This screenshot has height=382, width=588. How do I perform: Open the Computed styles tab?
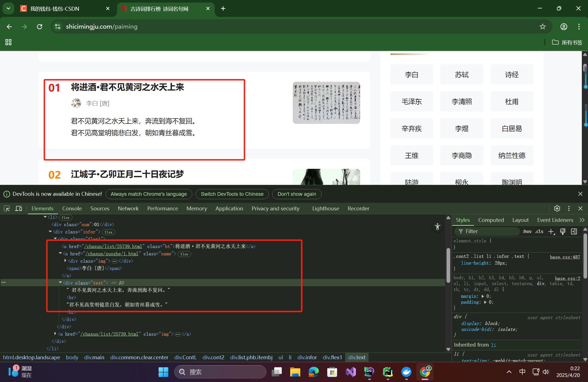491,220
